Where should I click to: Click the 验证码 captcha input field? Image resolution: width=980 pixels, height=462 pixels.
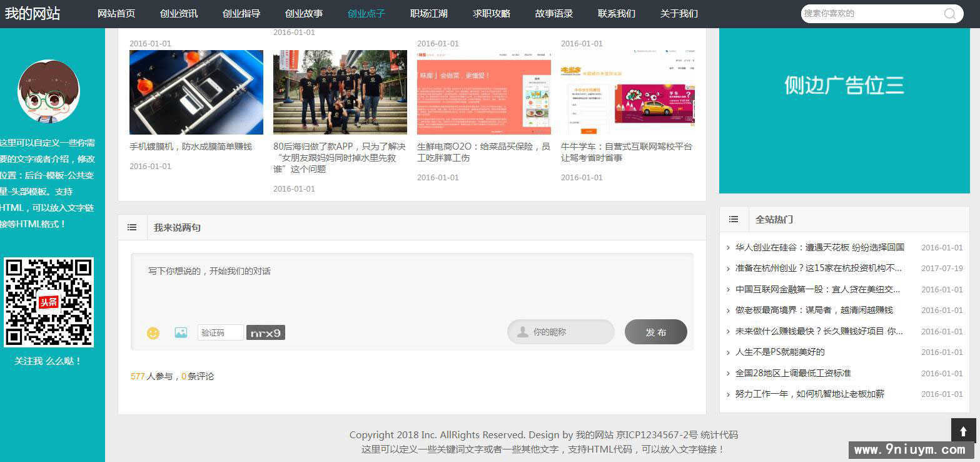[220, 332]
